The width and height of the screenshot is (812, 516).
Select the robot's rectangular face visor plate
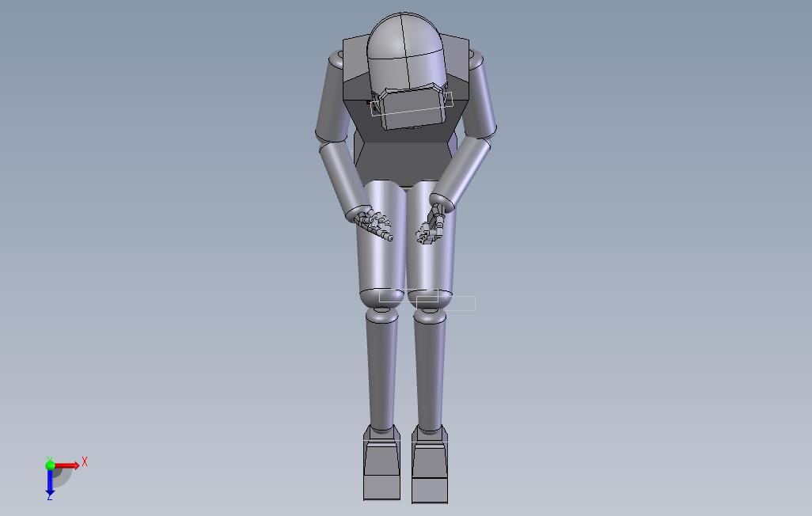[413, 108]
